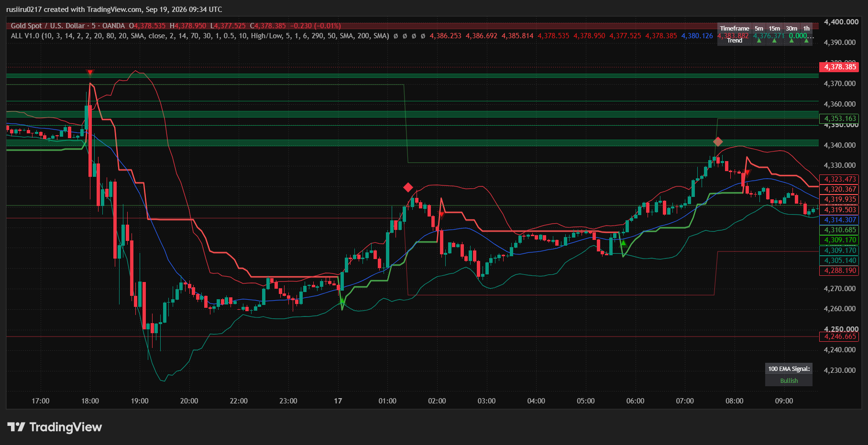
Task: Select the "Trend" row label in the table
Action: (x=735, y=41)
